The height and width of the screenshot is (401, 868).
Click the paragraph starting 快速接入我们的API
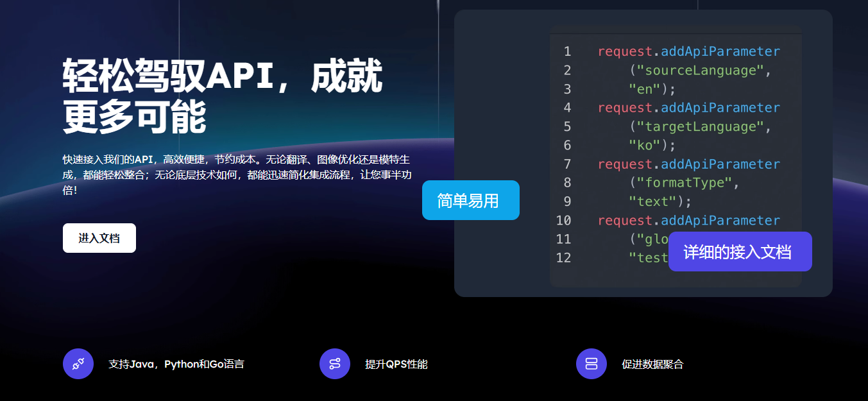tap(237, 175)
